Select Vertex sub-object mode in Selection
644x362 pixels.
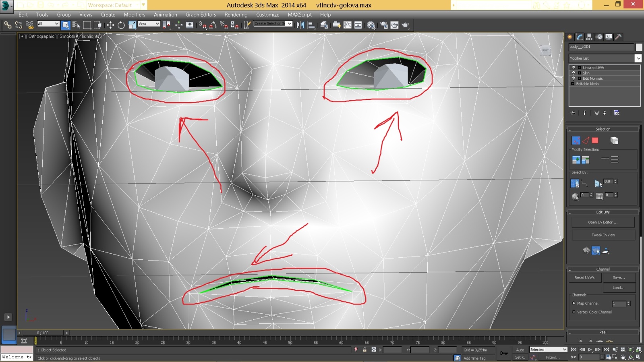pyautogui.click(x=576, y=140)
